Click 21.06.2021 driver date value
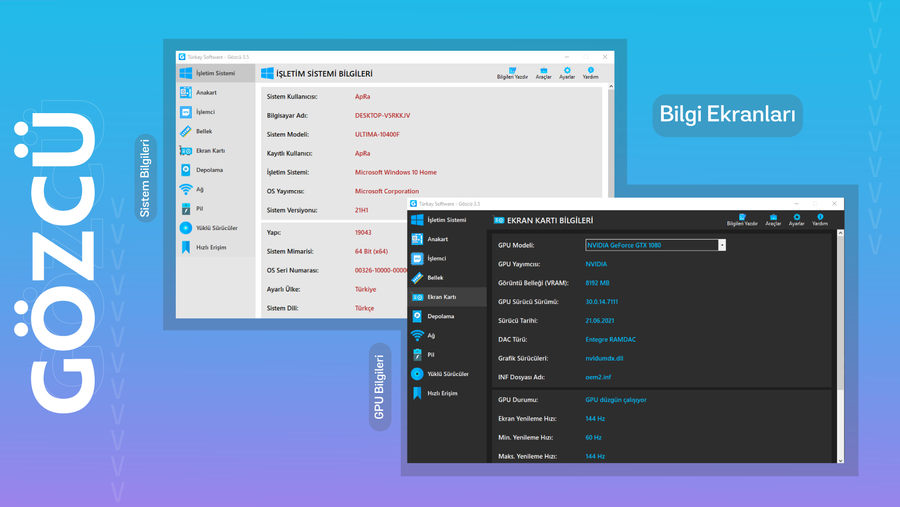Screen dimensions: 900x507 coord(600,321)
